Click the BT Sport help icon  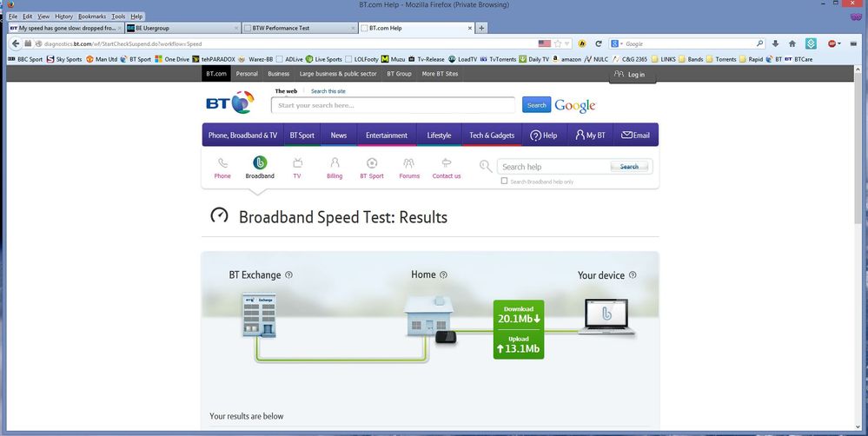(372, 162)
